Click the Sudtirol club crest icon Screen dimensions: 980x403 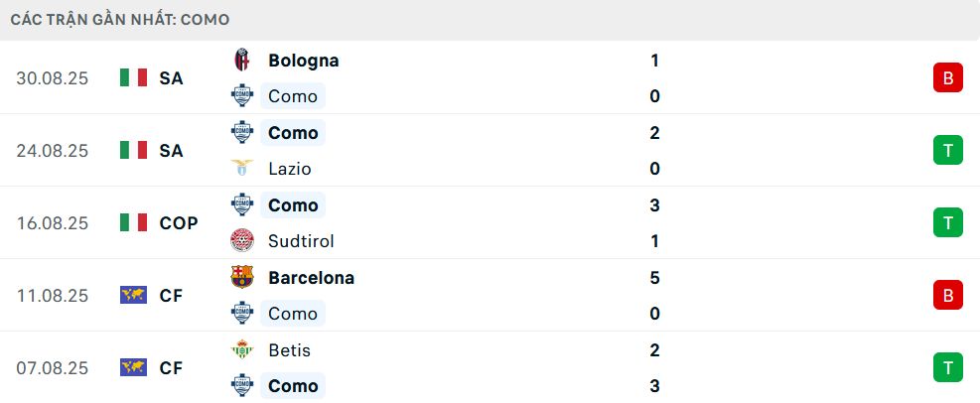(x=241, y=241)
